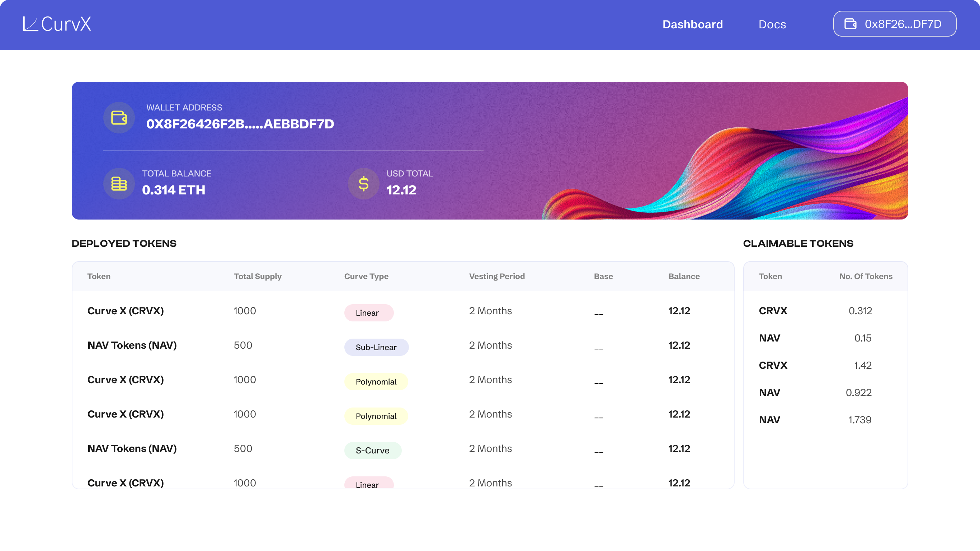
Task: Click the Sub-Linear curve type badge
Action: [x=376, y=347]
